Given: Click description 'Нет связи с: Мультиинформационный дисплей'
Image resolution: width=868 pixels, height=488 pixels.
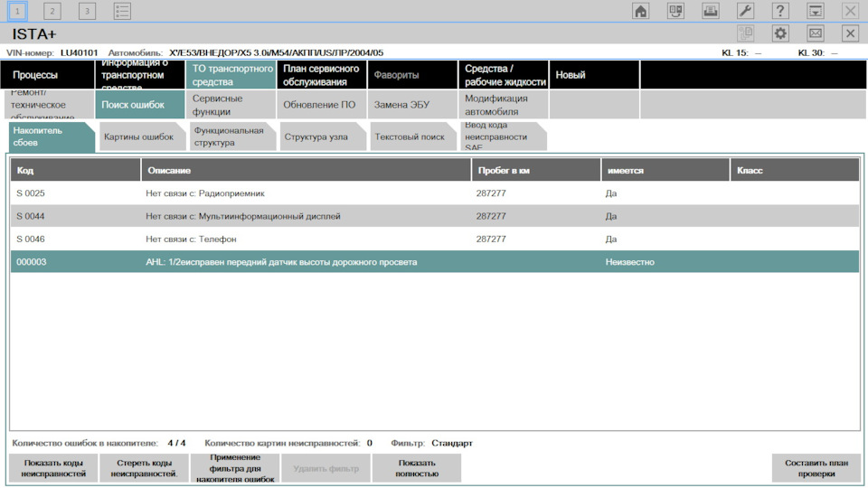Looking at the screenshot, I should pos(243,216).
